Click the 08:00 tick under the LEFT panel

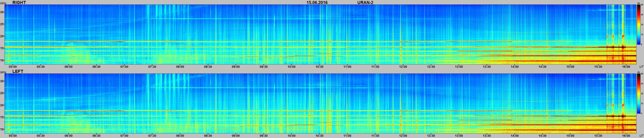(180, 136)
